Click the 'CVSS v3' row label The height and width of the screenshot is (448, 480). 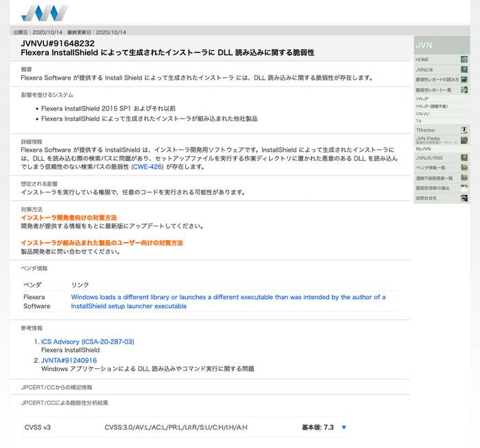[37, 427]
